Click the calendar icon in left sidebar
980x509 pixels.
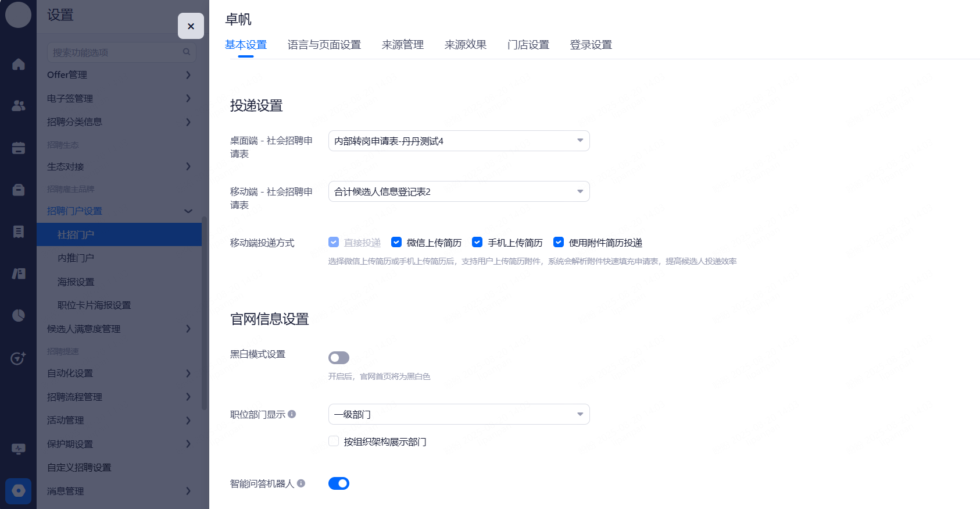[18, 148]
